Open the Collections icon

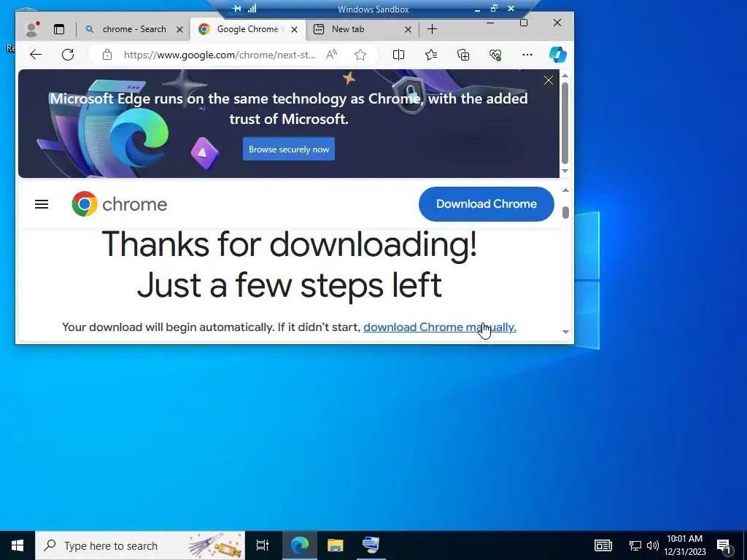tap(463, 55)
